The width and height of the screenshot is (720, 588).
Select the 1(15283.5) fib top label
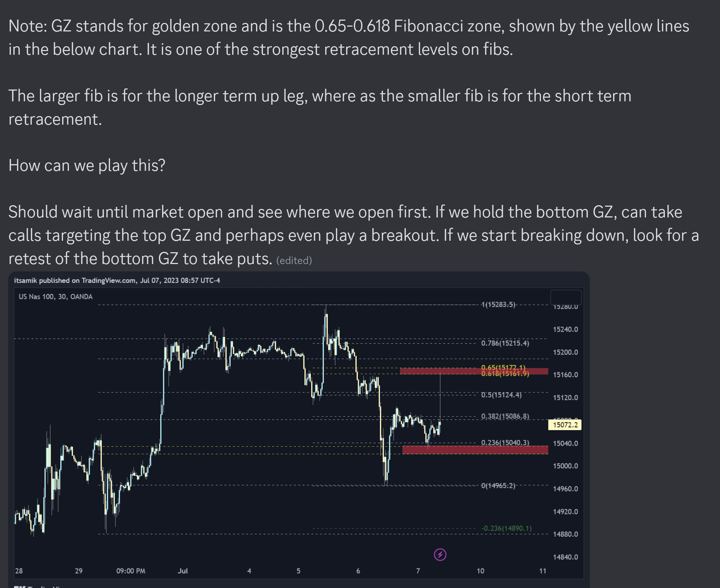tap(498, 304)
